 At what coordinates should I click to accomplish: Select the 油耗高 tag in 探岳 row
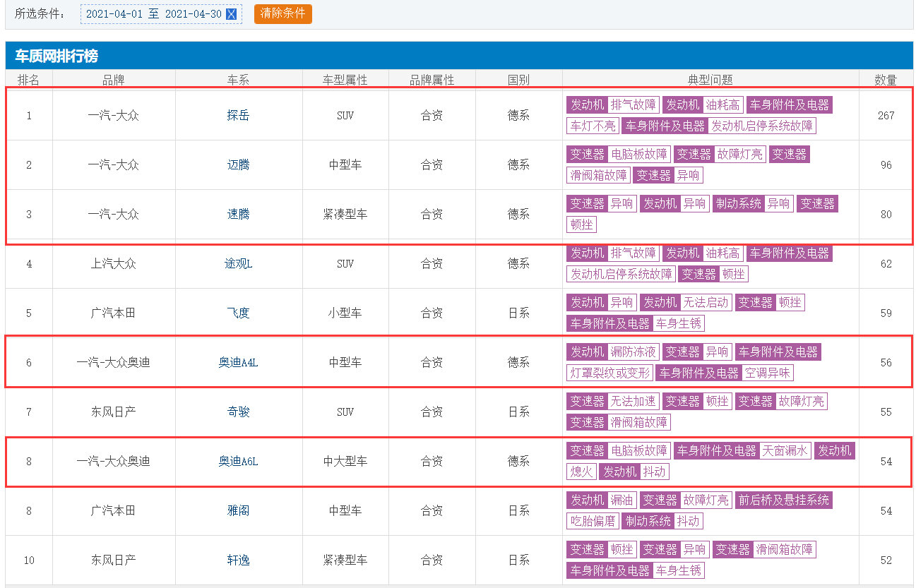coord(723,105)
